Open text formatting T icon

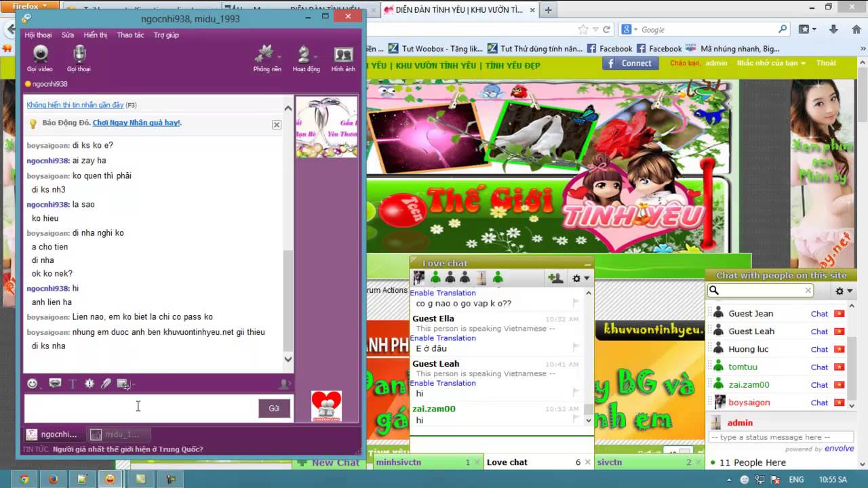(73, 384)
